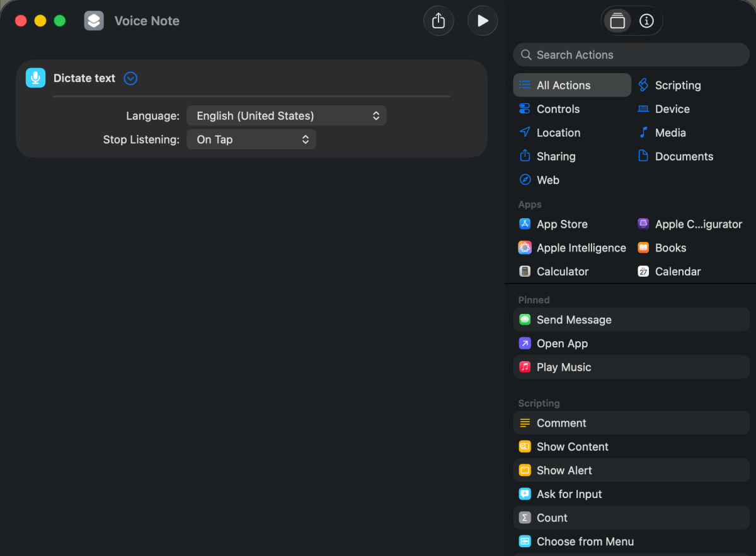Select the Scripting actions category
The image size is (756, 556).
click(677, 85)
